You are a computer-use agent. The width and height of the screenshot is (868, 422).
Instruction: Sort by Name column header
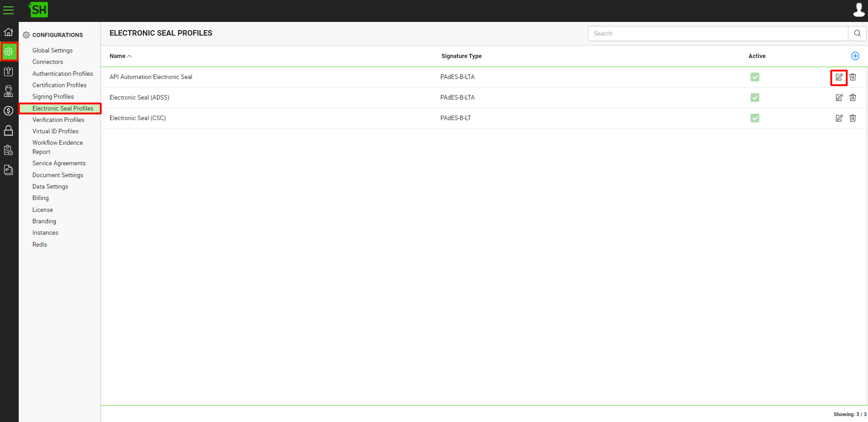pos(120,56)
